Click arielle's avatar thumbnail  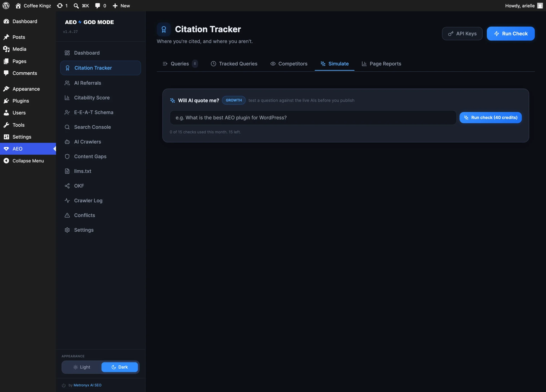[x=540, y=6]
